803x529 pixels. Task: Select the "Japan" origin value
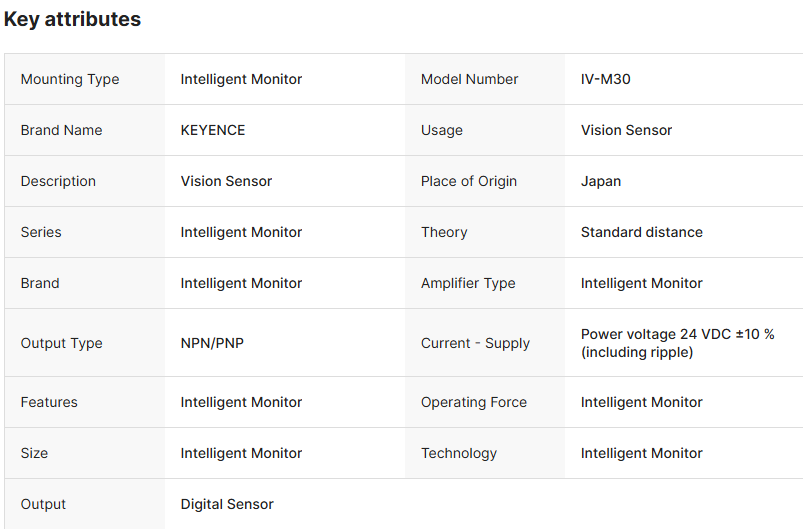tap(600, 181)
